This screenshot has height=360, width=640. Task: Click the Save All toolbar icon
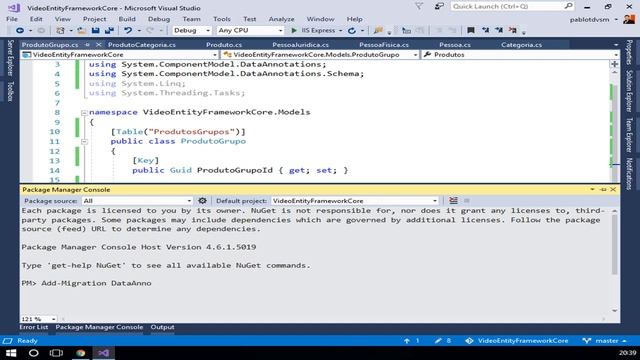[x=109, y=31]
